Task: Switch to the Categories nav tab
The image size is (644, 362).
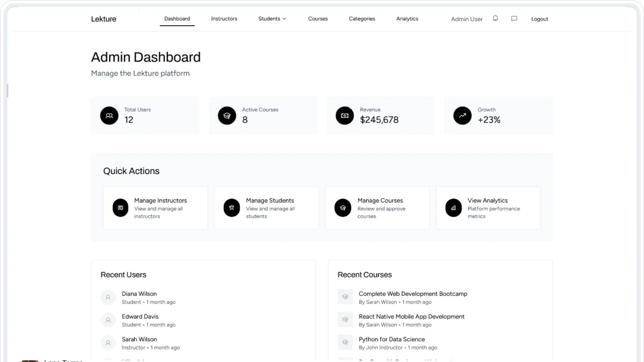Action: 362,19
